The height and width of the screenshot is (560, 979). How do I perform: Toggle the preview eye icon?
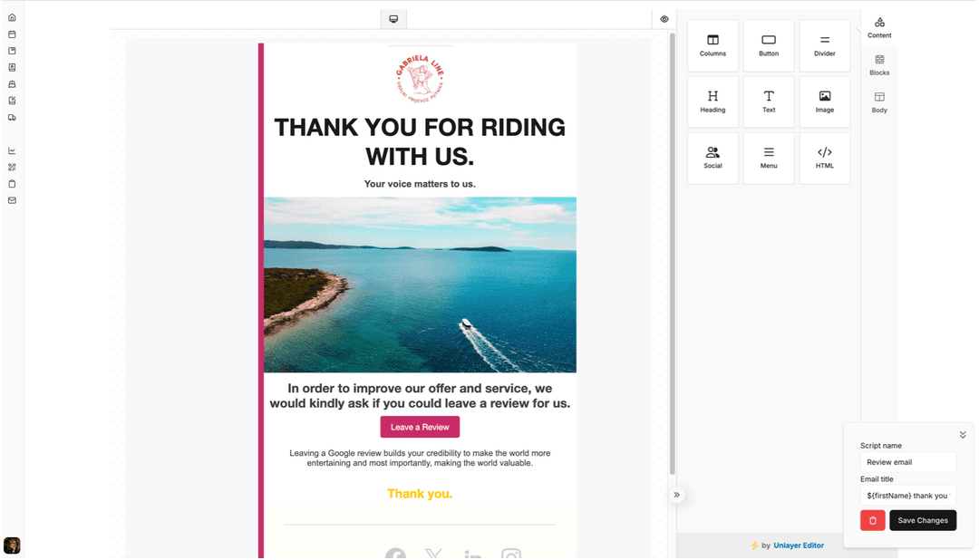tap(664, 19)
